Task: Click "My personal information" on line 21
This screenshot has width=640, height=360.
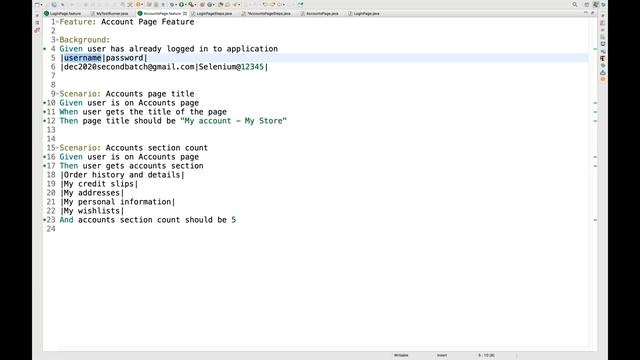Action: click(118, 202)
